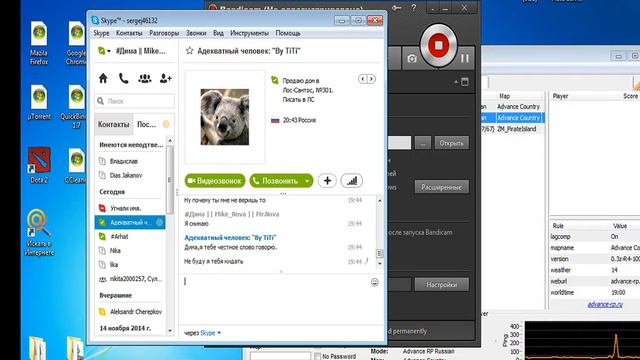Screen dimensions: 640x360
Task: Switch to Контакты tab in Skype
Action: pyautogui.click(x=113, y=124)
